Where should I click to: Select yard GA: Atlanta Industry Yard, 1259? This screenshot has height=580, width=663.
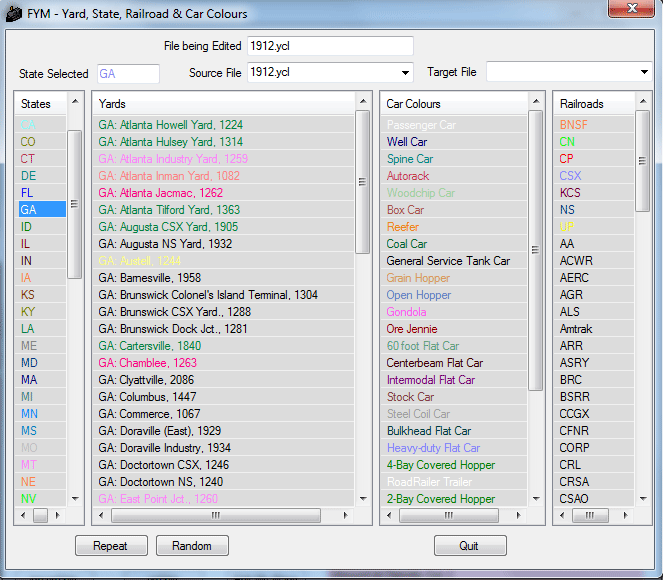223,159
